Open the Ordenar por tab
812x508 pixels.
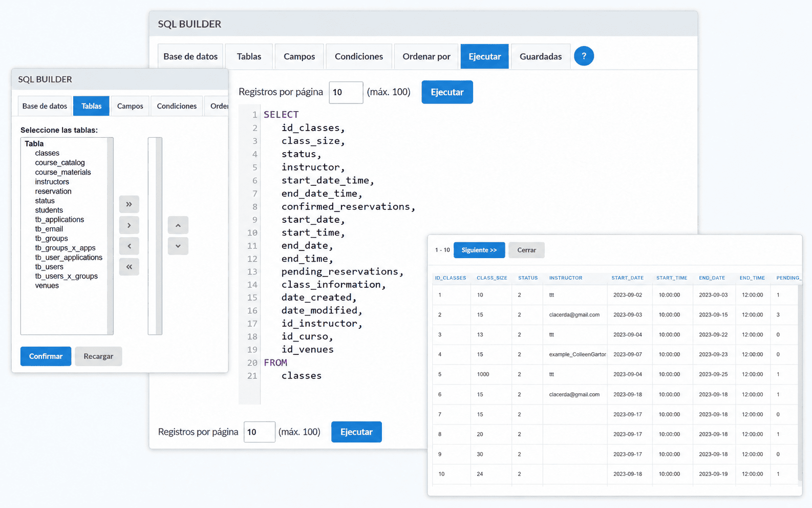(426, 56)
